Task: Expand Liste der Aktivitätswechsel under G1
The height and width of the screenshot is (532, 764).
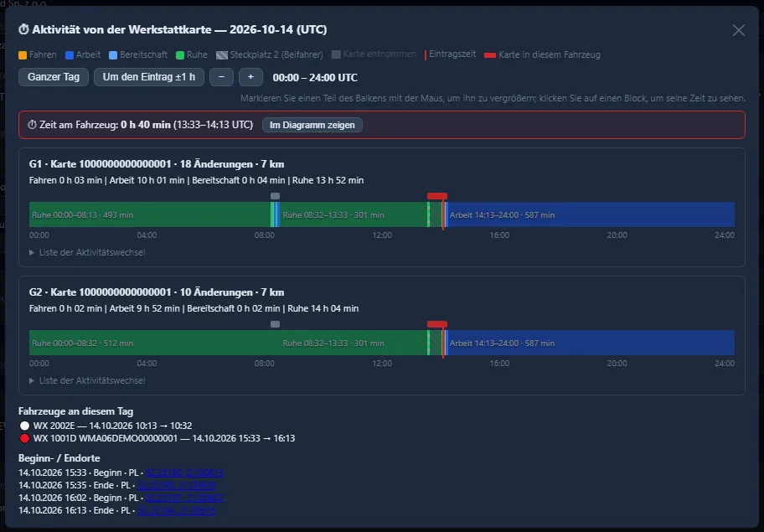Action: tap(87, 252)
